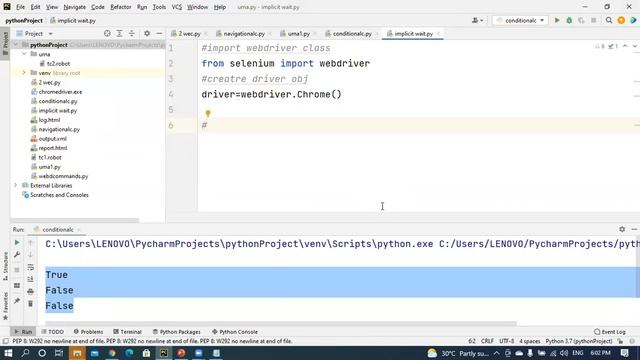Clear output with trash icon in Run panel
640x360 pixels.
tap(31, 304)
